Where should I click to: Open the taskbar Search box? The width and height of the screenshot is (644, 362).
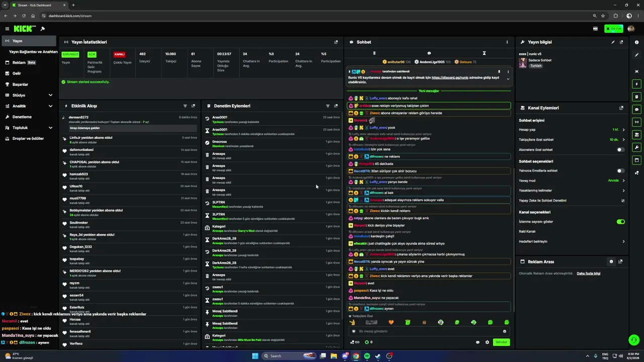(x=290, y=356)
